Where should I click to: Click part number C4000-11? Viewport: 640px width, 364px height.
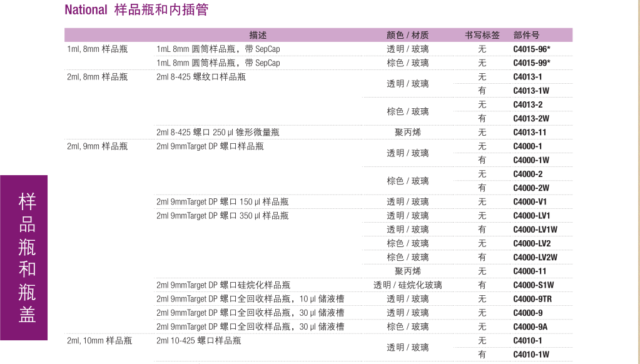pos(530,271)
